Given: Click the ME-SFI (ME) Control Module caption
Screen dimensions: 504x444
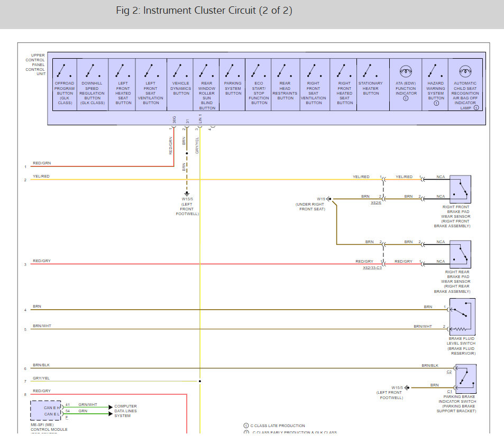Looking at the screenshot, I should (49, 427).
